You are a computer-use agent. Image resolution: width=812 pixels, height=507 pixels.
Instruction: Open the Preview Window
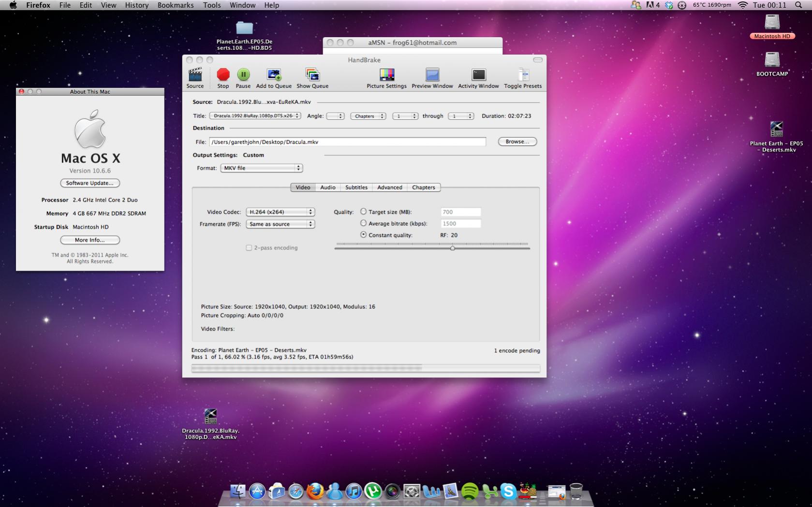point(432,78)
